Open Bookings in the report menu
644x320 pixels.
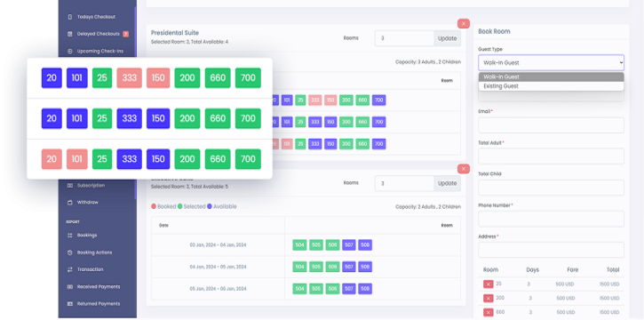click(87, 236)
